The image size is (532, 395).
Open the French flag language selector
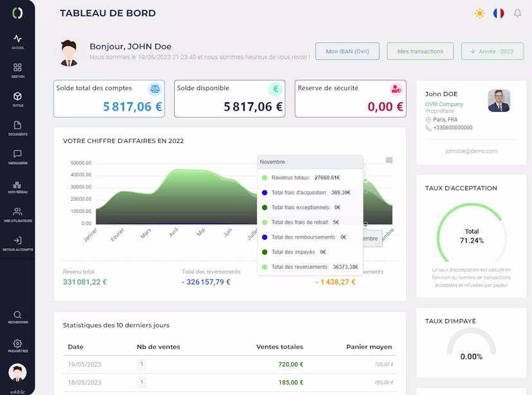coord(499,14)
